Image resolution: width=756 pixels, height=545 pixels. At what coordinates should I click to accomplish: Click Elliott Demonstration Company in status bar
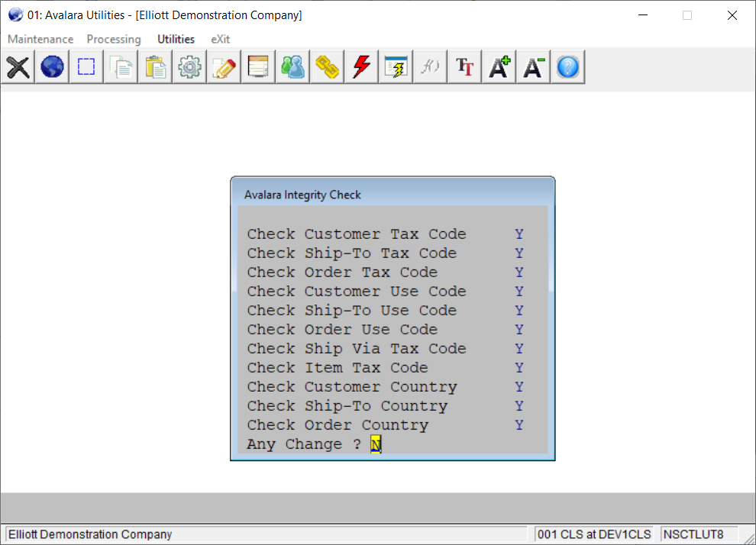(90, 534)
